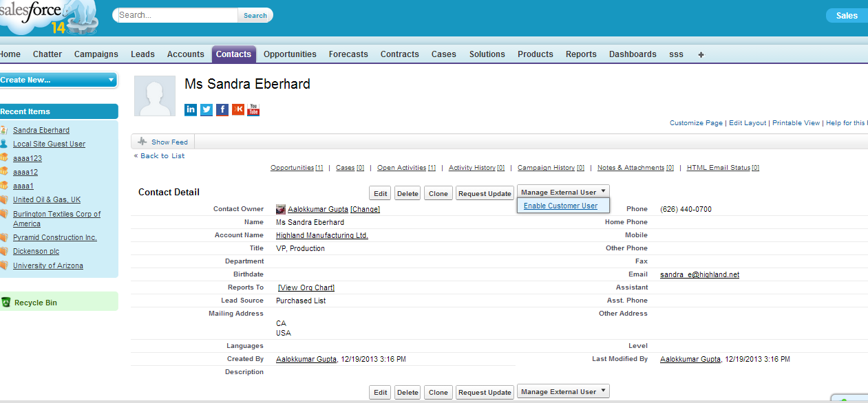Open the Products tab
The image size is (868, 403).
pyautogui.click(x=536, y=54)
